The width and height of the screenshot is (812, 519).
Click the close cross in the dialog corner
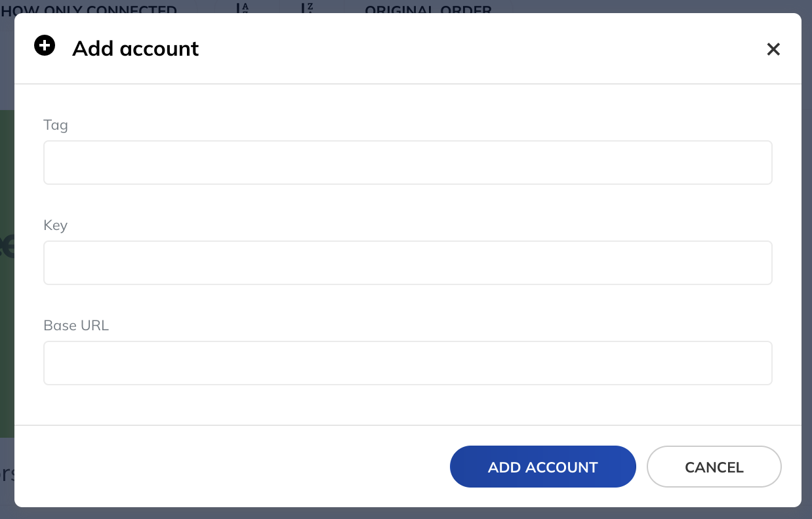[773, 49]
